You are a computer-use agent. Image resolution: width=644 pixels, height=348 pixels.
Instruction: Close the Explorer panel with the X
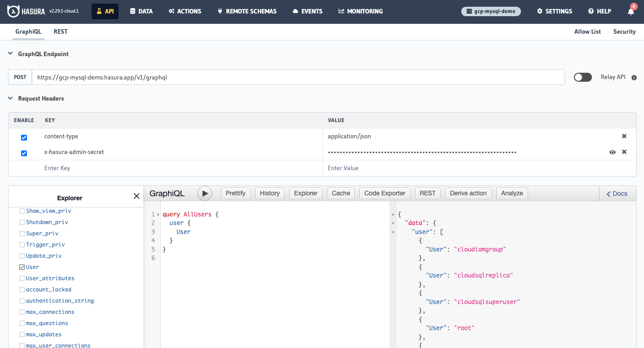point(137,196)
